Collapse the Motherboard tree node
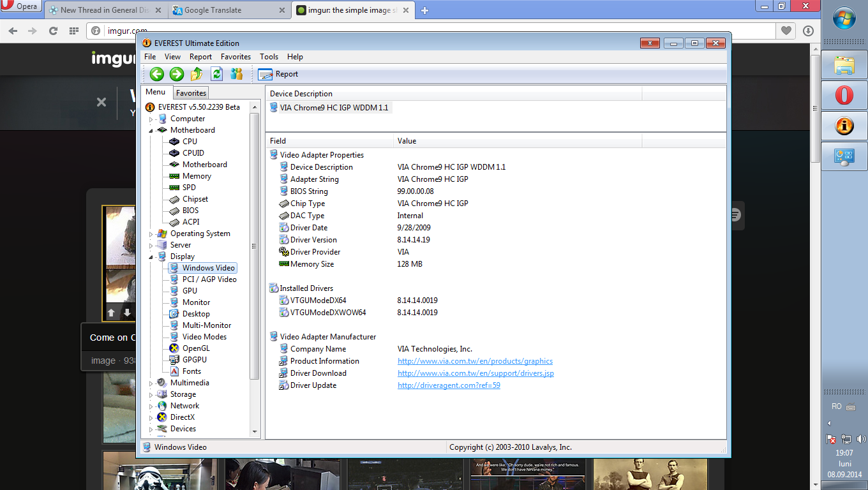The height and width of the screenshot is (490, 868). pos(151,130)
